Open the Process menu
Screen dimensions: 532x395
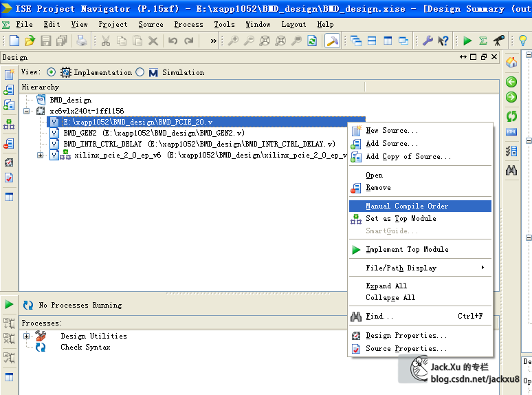pos(188,25)
